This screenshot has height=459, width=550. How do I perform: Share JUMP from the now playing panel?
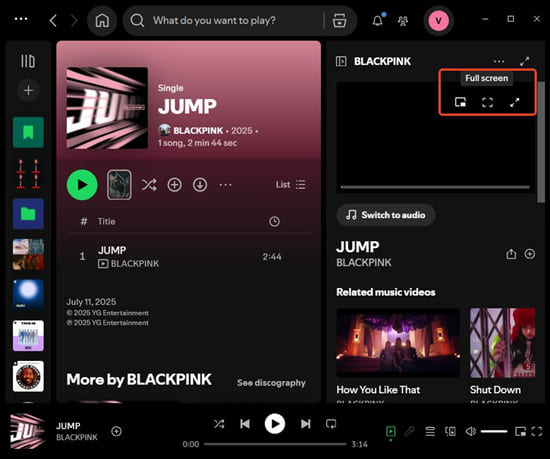(x=511, y=254)
